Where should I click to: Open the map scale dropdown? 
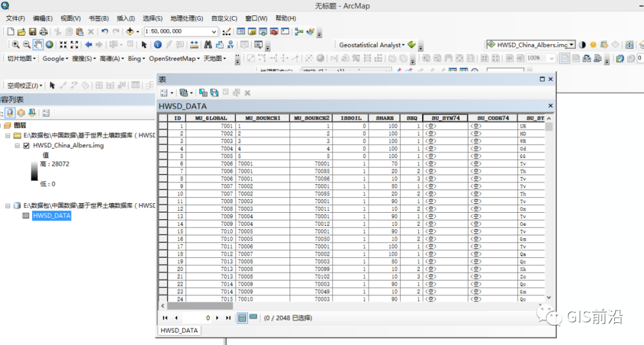pyautogui.click(x=214, y=32)
